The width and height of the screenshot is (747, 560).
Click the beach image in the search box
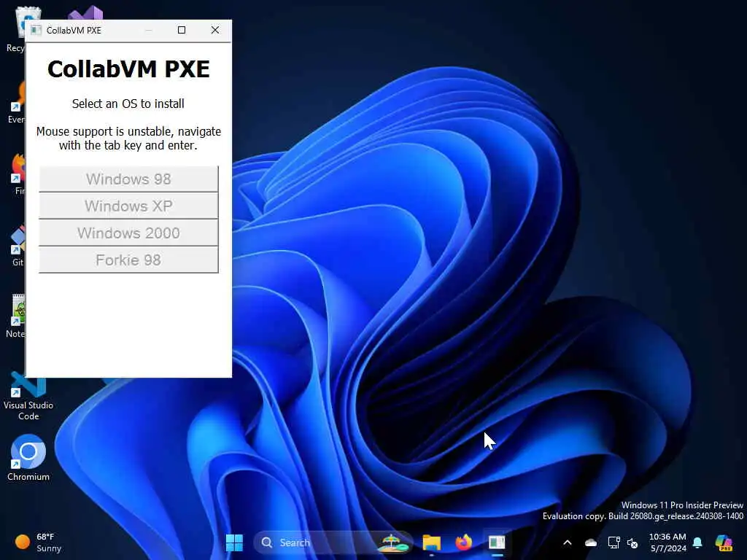coord(393,542)
